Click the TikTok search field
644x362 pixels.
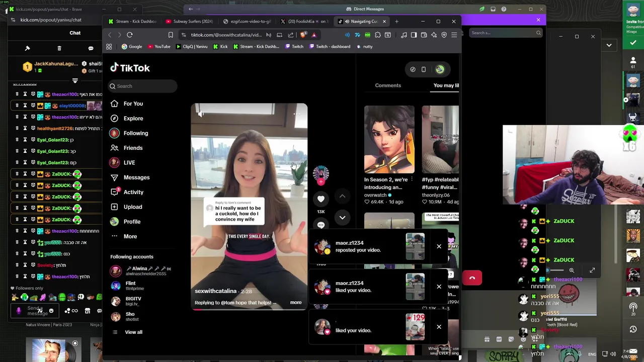143,86
